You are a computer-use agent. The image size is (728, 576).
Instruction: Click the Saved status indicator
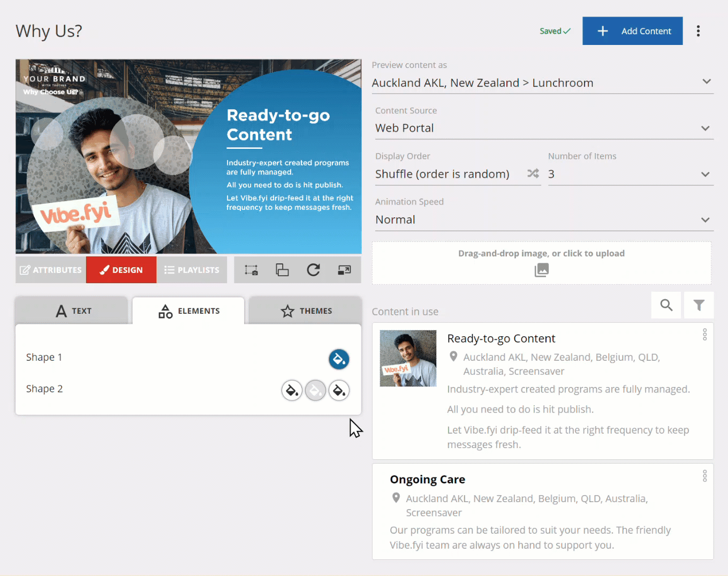point(555,31)
